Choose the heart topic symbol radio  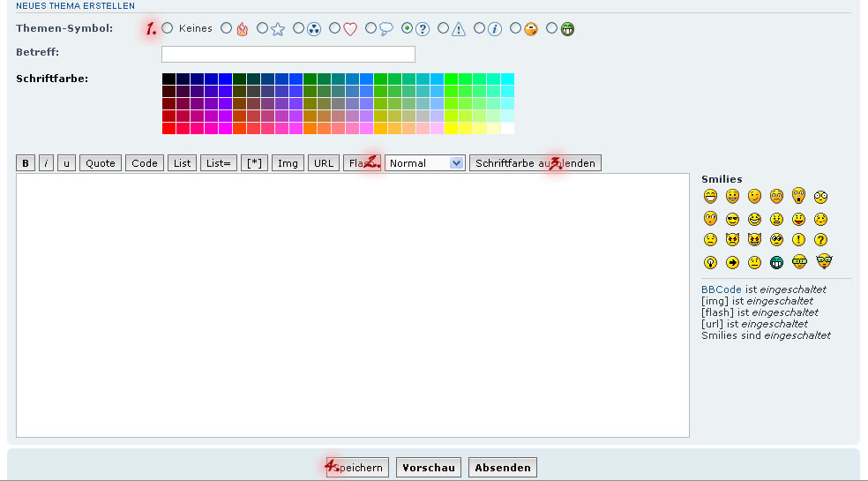click(x=335, y=28)
